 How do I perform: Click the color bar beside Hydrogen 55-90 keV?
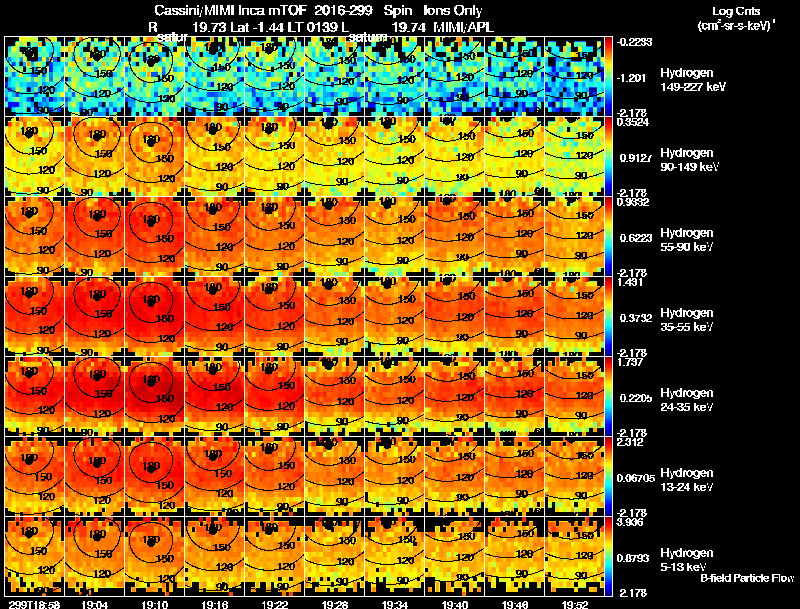click(608, 237)
